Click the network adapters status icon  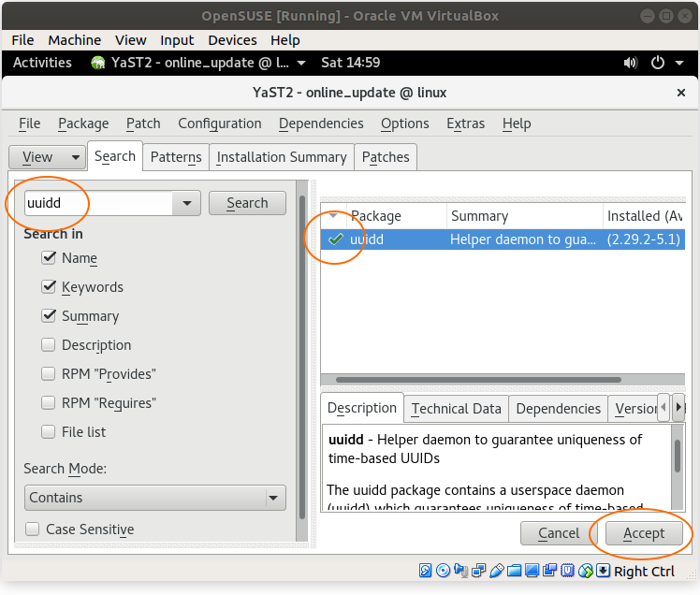point(478,571)
